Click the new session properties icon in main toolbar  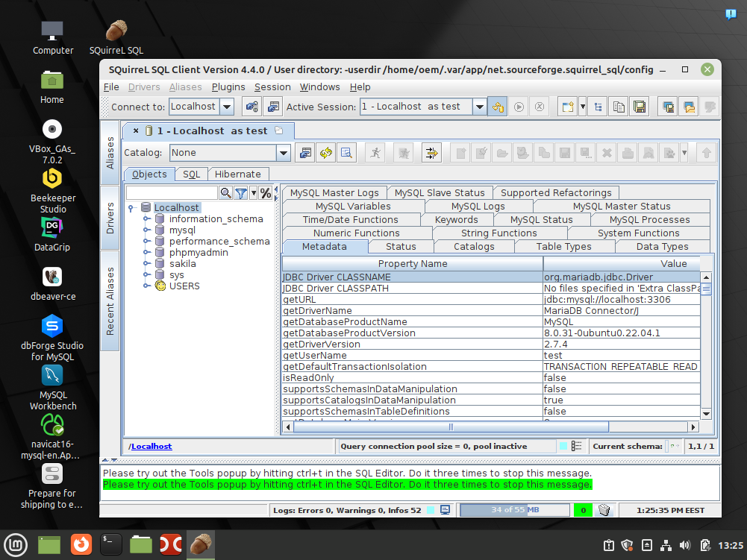(x=273, y=107)
